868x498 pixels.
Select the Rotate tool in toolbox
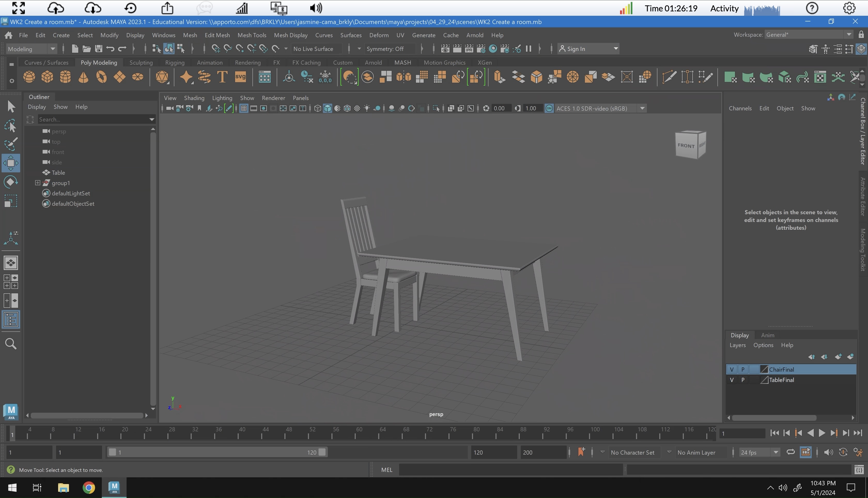click(11, 182)
